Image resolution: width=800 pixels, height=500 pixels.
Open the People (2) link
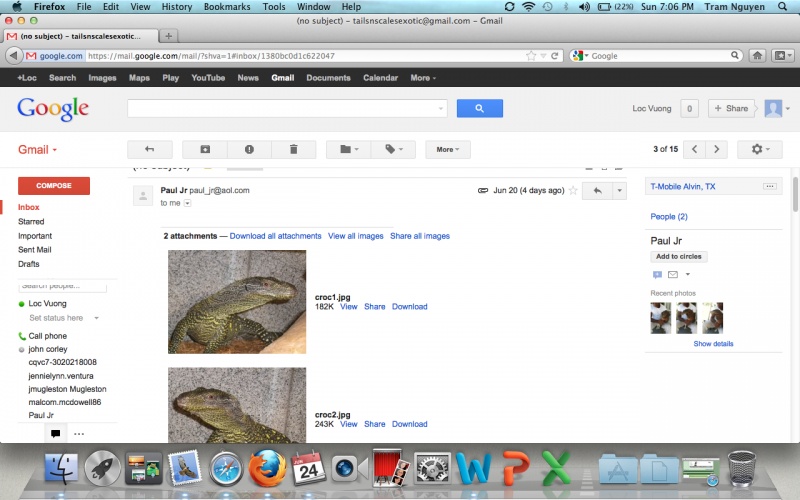click(669, 216)
